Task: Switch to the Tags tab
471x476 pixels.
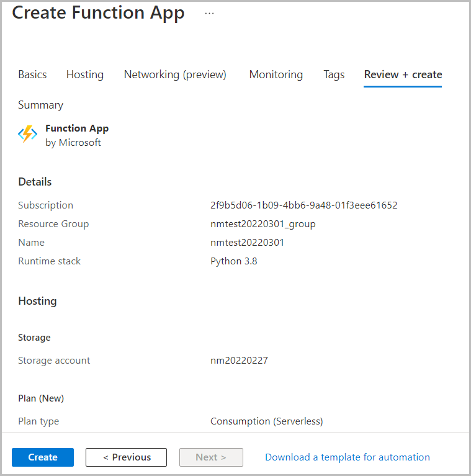Action: tap(334, 74)
